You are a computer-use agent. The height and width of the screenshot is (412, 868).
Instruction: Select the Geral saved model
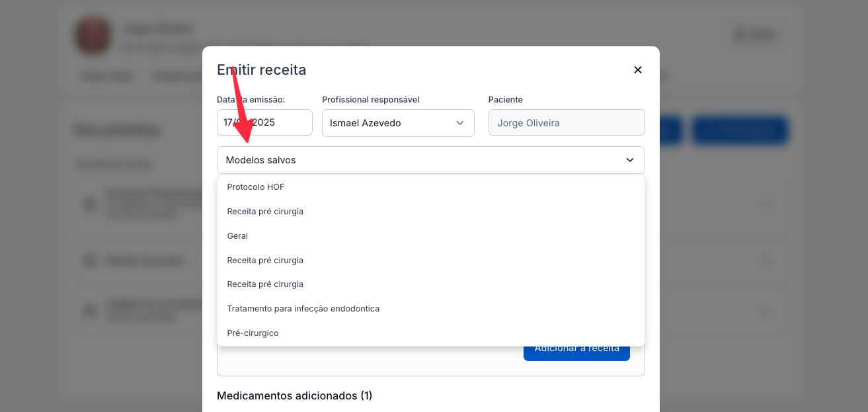pyautogui.click(x=237, y=236)
